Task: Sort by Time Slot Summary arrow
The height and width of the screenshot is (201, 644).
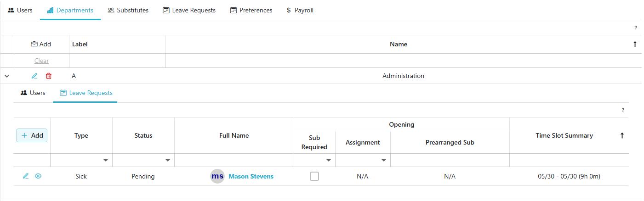Action: click(622, 135)
